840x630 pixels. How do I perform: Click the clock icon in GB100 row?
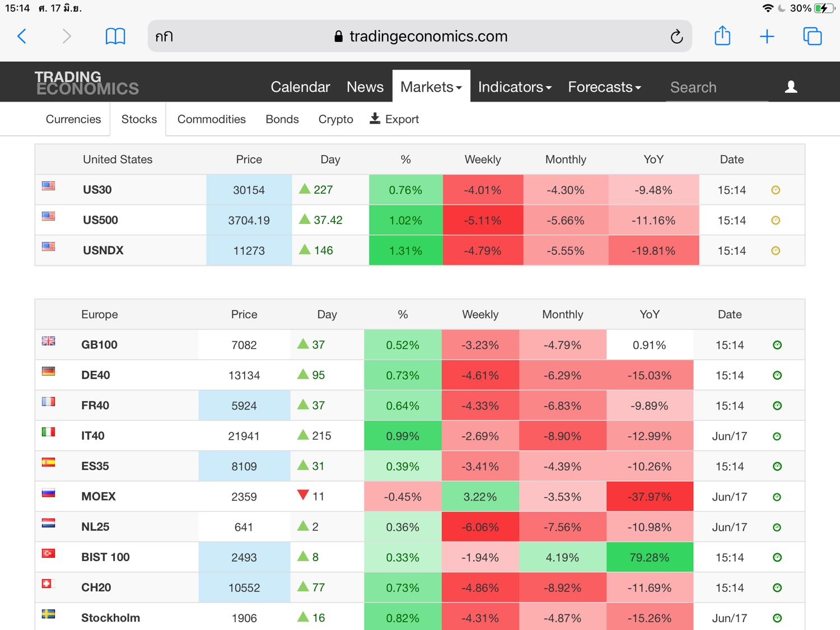(x=777, y=345)
